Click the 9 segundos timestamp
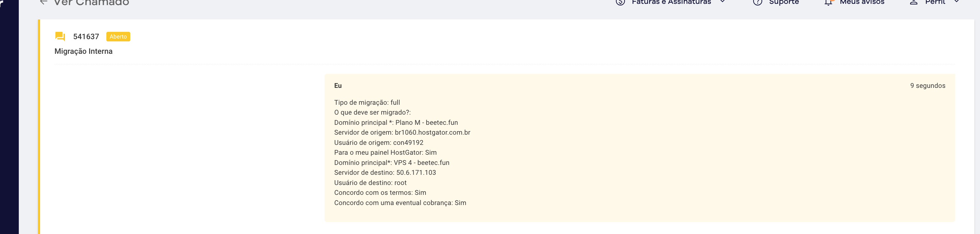Screen dimensions: 980x234 927,86
